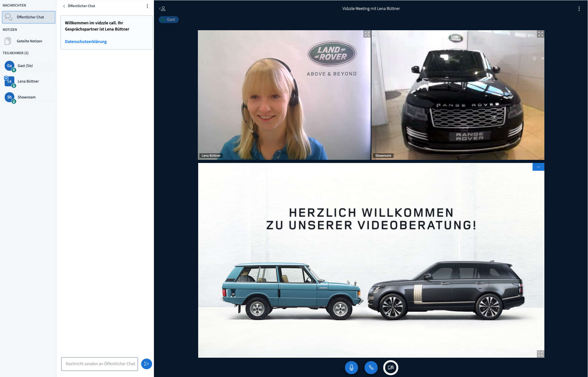Click the Showroom camera feed
588x377 pixels.
pyautogui.click(x=458, y=95)
